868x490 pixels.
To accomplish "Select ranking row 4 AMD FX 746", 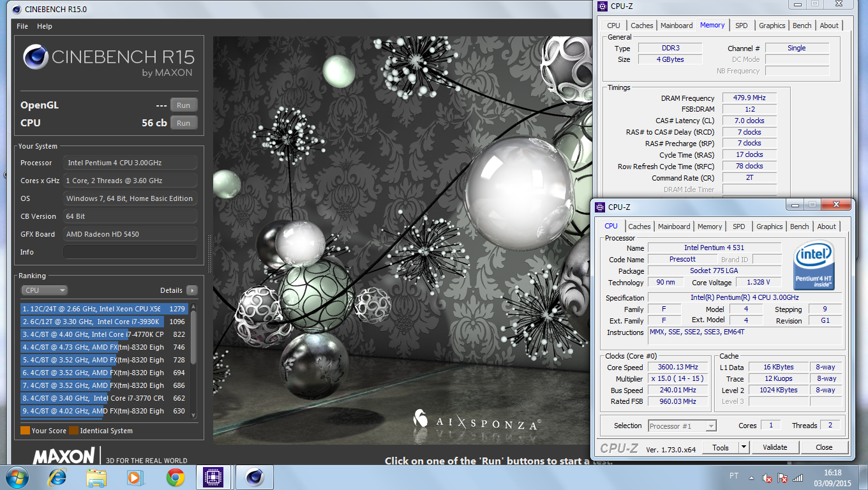I will 105,347.
